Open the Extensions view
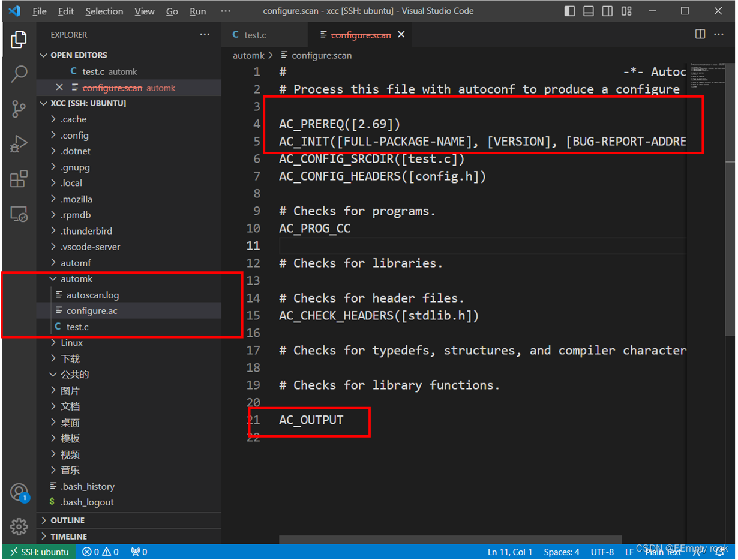 pyautogui.click(x=19, y=179)
